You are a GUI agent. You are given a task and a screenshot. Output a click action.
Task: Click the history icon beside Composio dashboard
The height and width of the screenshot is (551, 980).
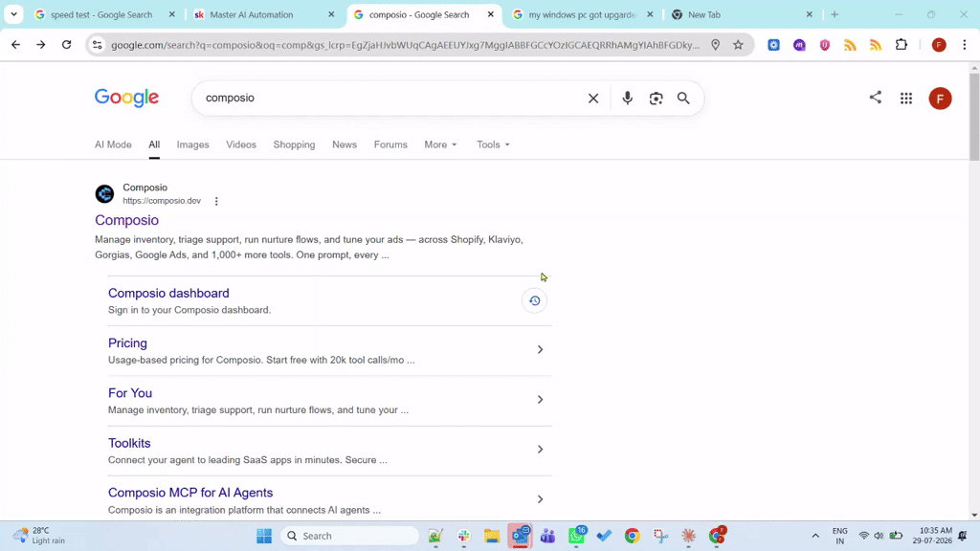[534, 300]
